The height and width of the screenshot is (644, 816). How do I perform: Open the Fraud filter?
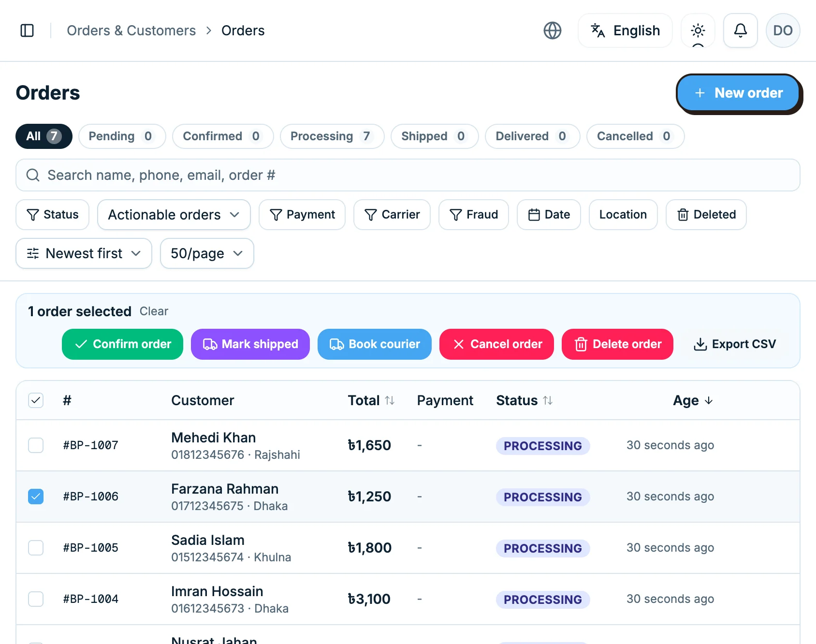474,215
